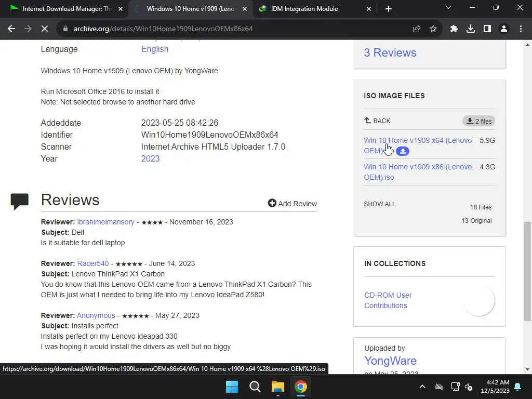This screenshot has width=532, height=399.
Task: Open Chrome downloads icon
Action: 471,29
